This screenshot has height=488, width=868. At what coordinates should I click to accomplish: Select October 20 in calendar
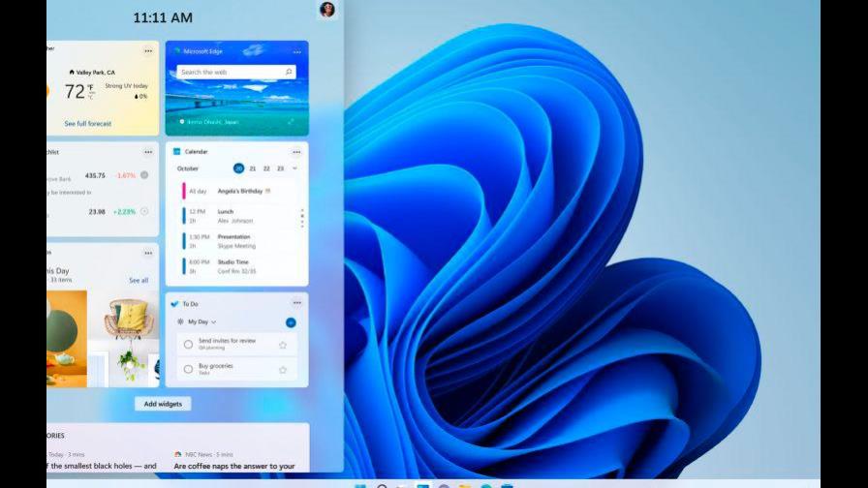238,168
